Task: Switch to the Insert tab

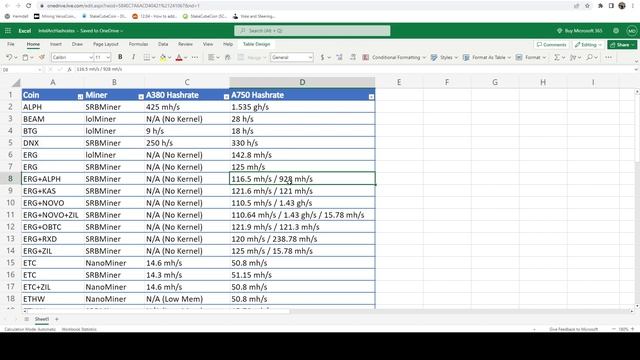Action: point(56,44)
